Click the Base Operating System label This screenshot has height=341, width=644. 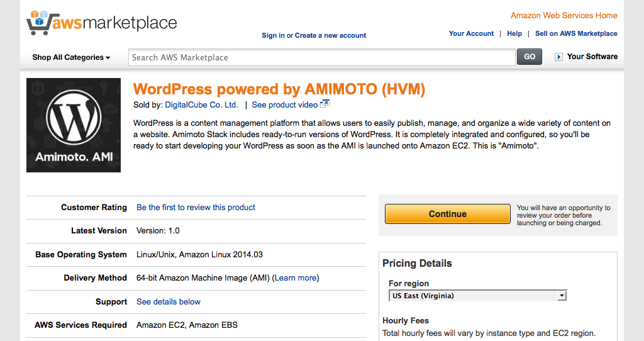[x=81, y=255]
